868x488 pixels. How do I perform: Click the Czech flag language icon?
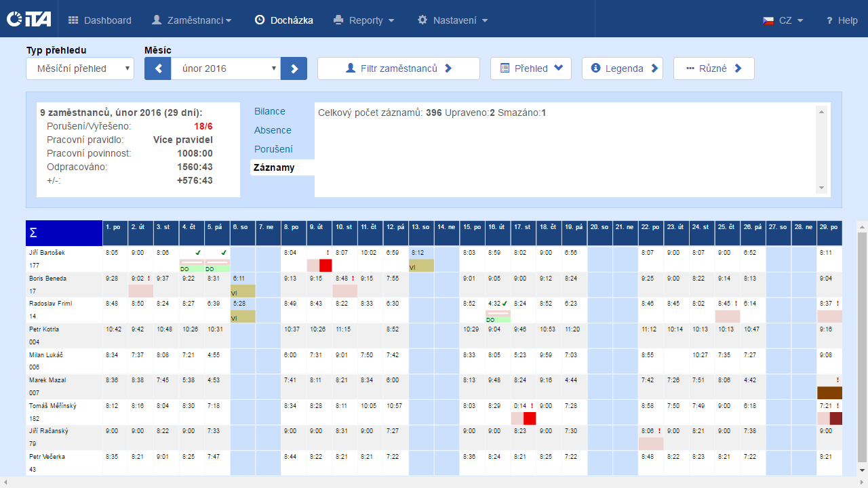point(768,20)
